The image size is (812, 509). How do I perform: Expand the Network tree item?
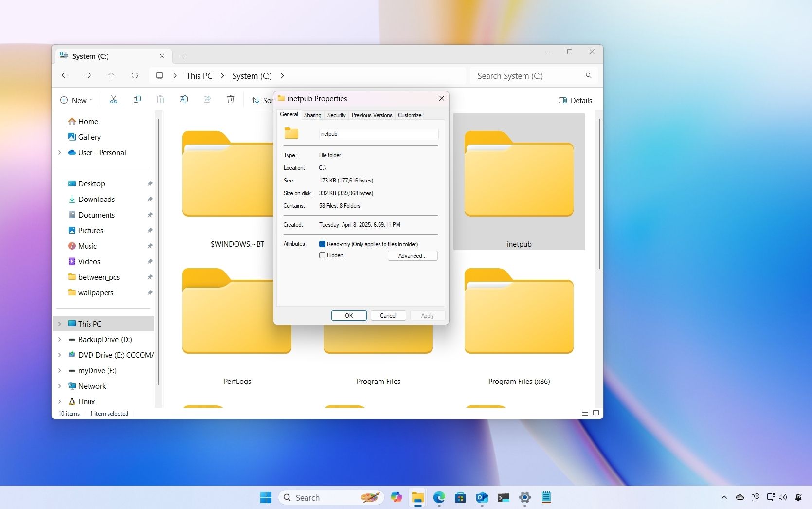coord(60,386)
